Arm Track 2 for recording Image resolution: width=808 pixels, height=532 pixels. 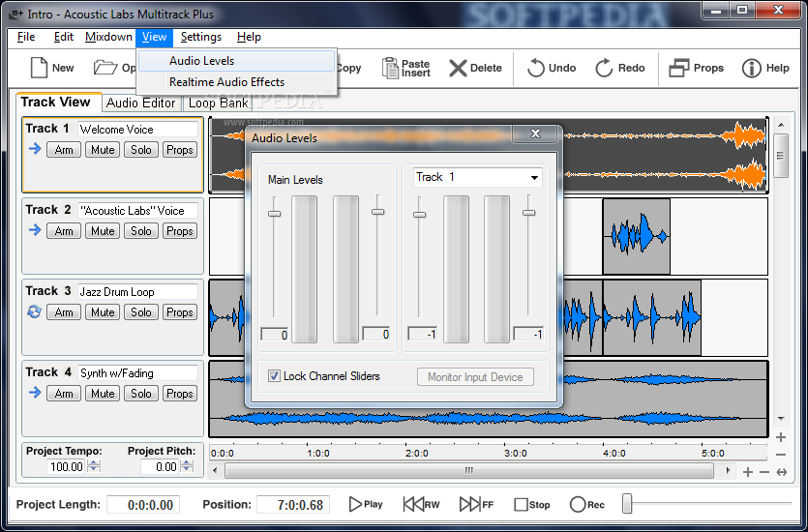tap(64, 231)
